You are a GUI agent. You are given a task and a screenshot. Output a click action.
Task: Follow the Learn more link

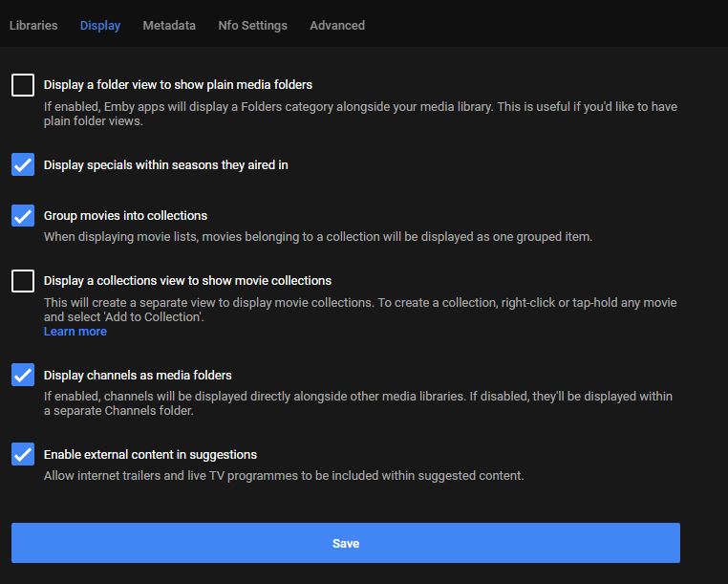(75, 332)
